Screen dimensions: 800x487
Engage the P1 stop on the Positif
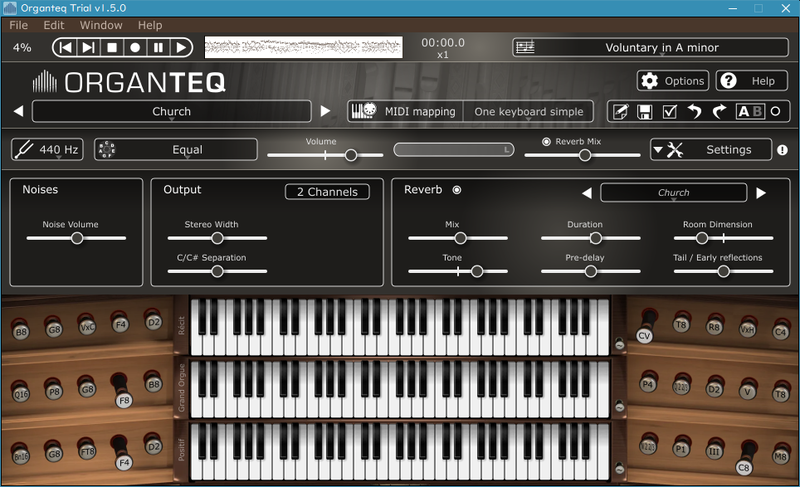tap(681, 448)
